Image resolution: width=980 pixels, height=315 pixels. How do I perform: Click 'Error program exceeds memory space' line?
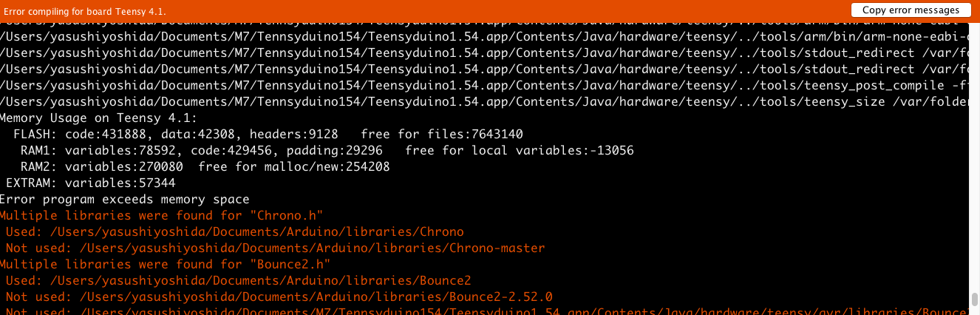[x=125, y=200]
